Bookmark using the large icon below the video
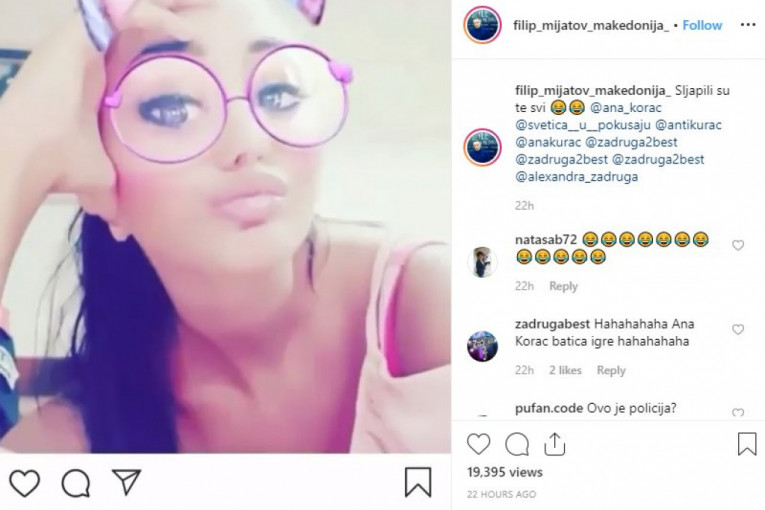This screenshot has width=765, height=510. coord(418,482)
